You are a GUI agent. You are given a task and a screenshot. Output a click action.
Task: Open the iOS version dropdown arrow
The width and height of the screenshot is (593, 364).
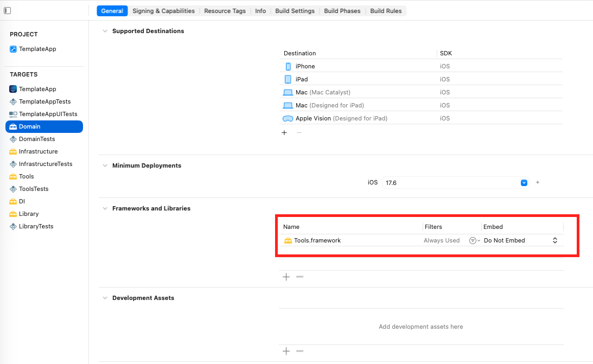click(x=524, y=183)
